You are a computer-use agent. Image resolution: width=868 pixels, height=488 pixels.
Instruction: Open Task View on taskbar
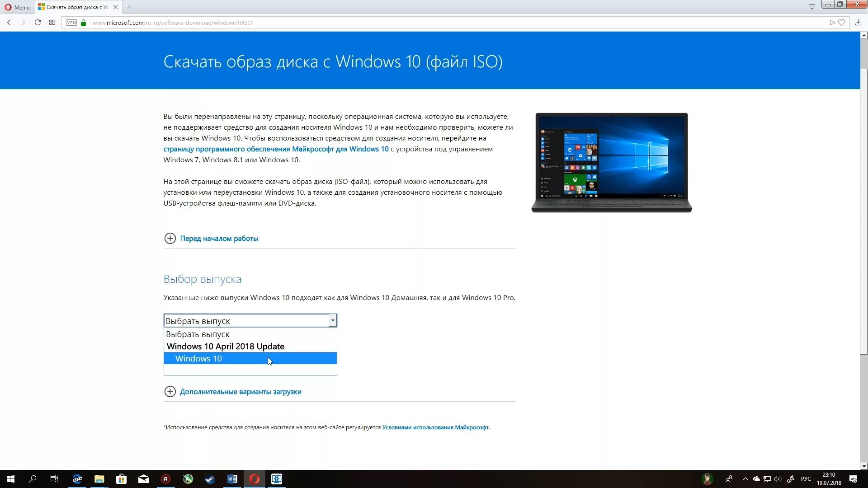click(54, 479)
